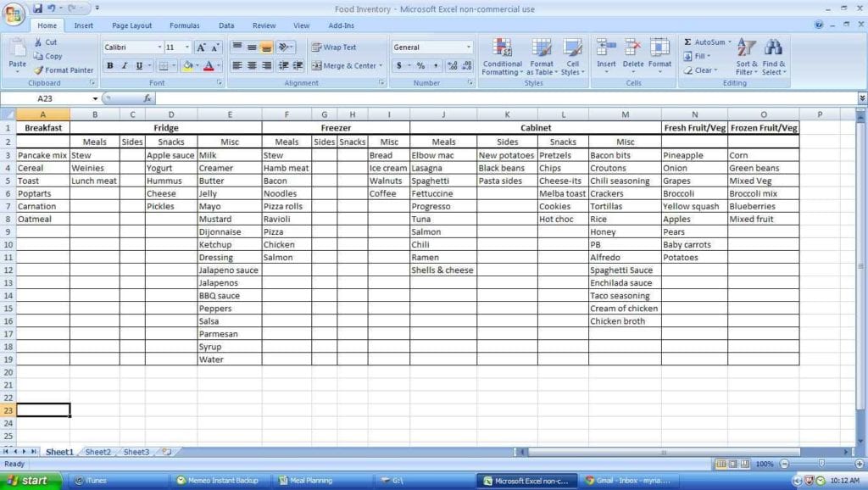This screenshot has height=490, width=868.
Task: Toggle Bold formatting
Action: click(110, 65)
